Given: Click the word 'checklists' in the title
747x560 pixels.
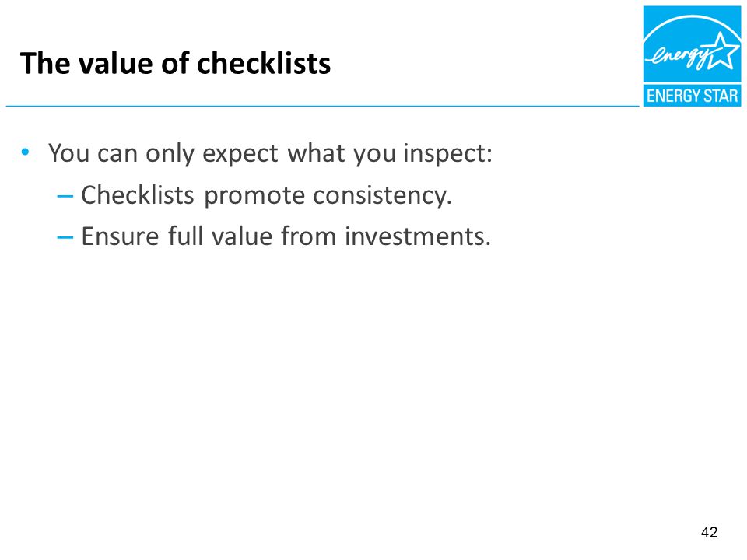Looking at the screenshot, I should tap(264, 63).
